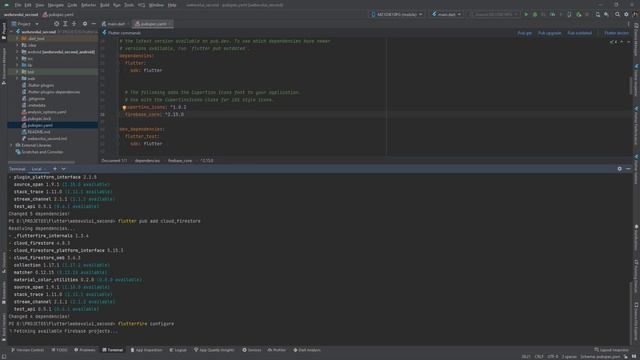640x360 pixels.
Task: Select pubspec.yaml editor tab
Action: tap(153, 24)
